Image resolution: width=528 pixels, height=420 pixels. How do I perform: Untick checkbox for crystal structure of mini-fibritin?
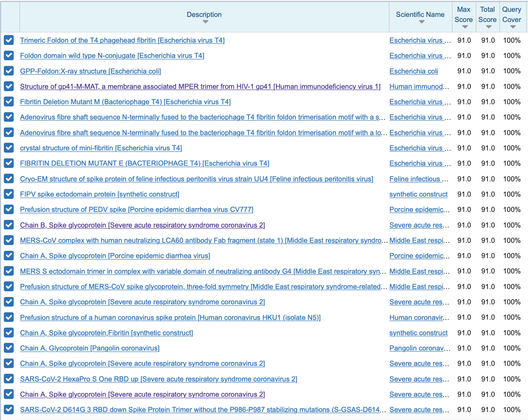click(9, 148)
